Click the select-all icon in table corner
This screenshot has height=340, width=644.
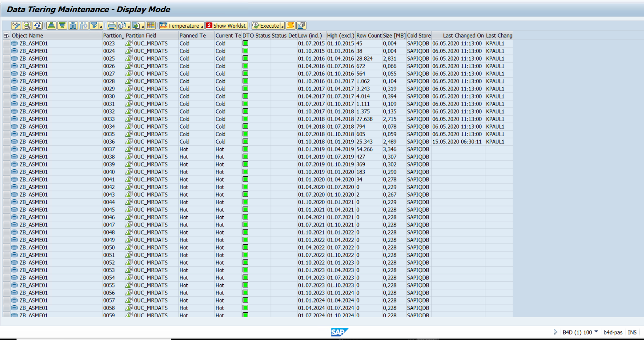pyautogui.click(x=6, y=36)
